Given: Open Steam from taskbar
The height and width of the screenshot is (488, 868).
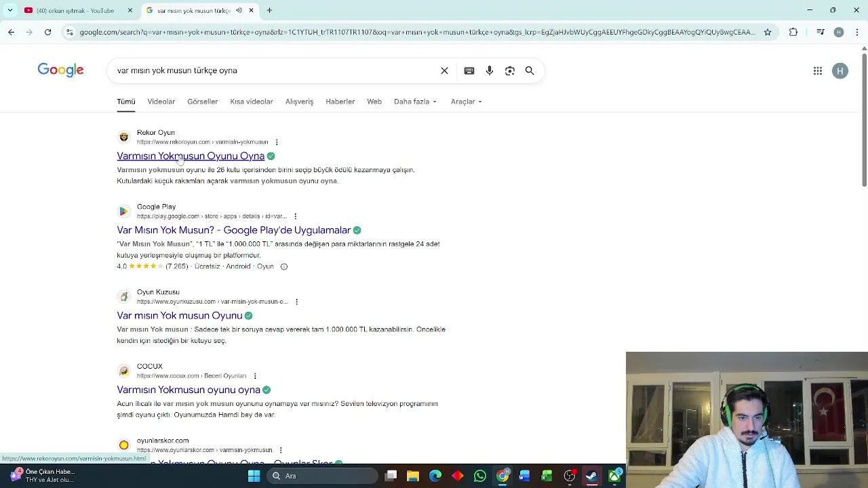Looking at the screenshot, I should tap(592, 476).
